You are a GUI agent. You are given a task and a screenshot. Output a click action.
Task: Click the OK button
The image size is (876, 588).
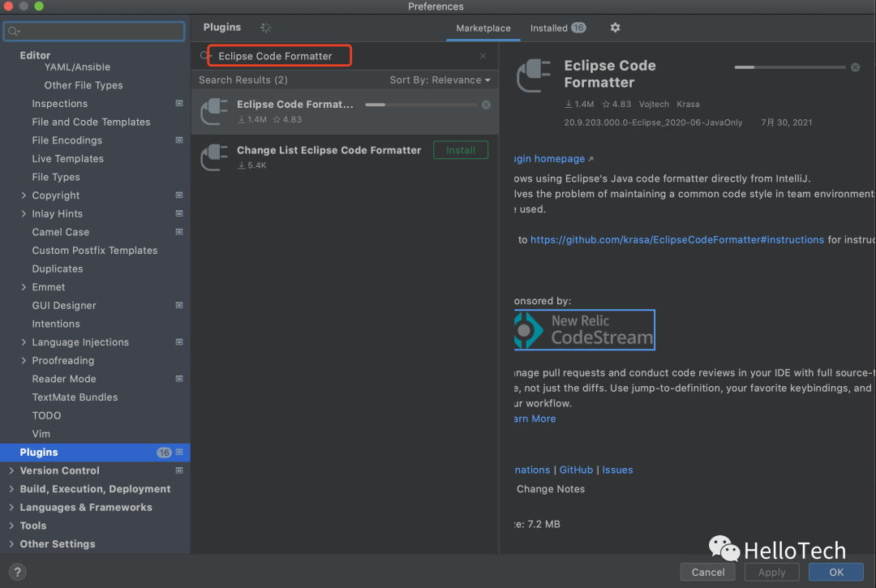tap(835, 572)
